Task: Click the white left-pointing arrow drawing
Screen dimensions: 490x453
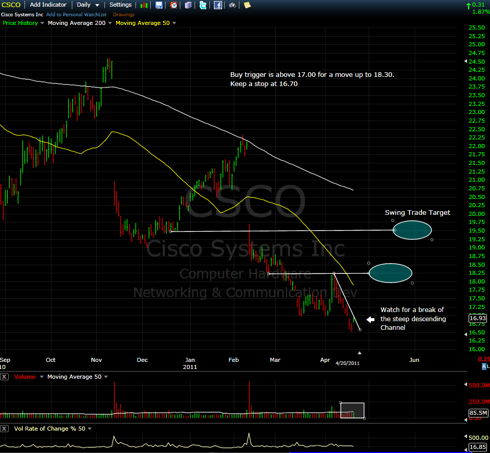Action: click(371, 320)
